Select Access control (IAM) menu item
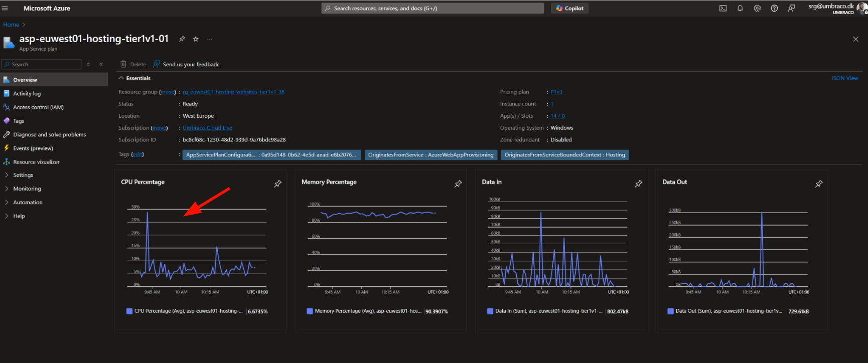The image size is (868, 363). tap(38, 107)
